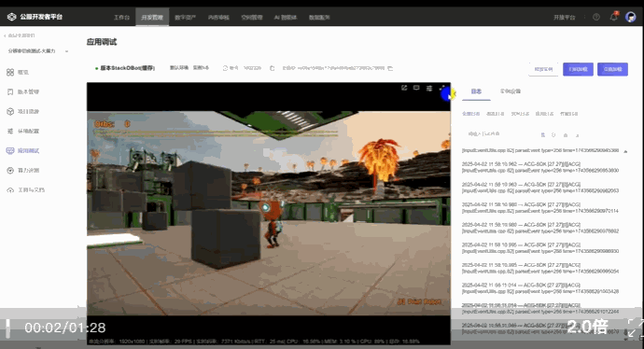The image size is (644, 349).
Task: Click the white outlined button near top right
Action: click(543, 69)
